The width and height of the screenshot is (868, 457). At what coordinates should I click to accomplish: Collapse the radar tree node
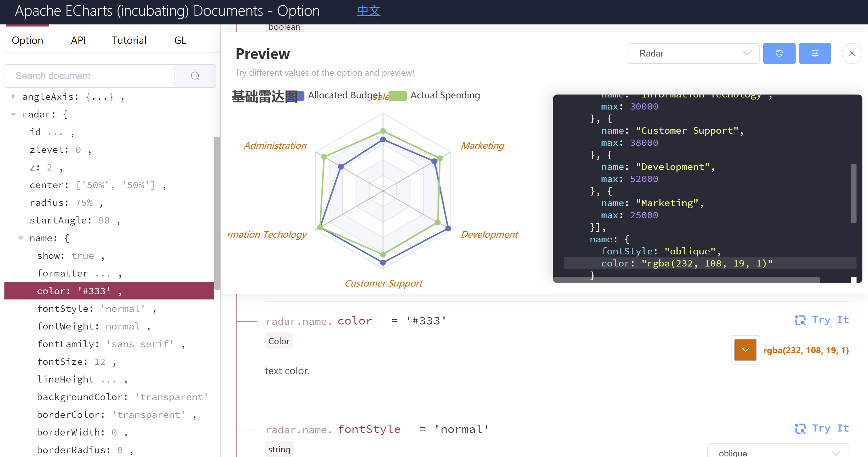[x=14, y=114]
